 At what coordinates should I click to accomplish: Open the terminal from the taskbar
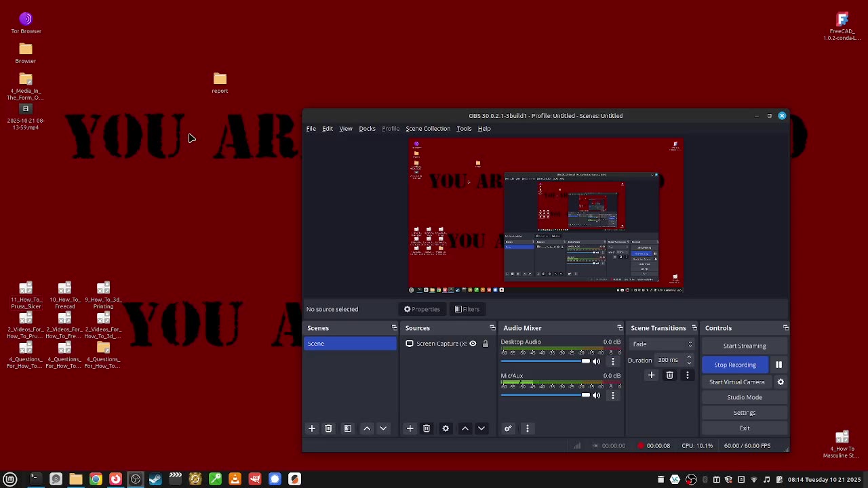(35, 480)
